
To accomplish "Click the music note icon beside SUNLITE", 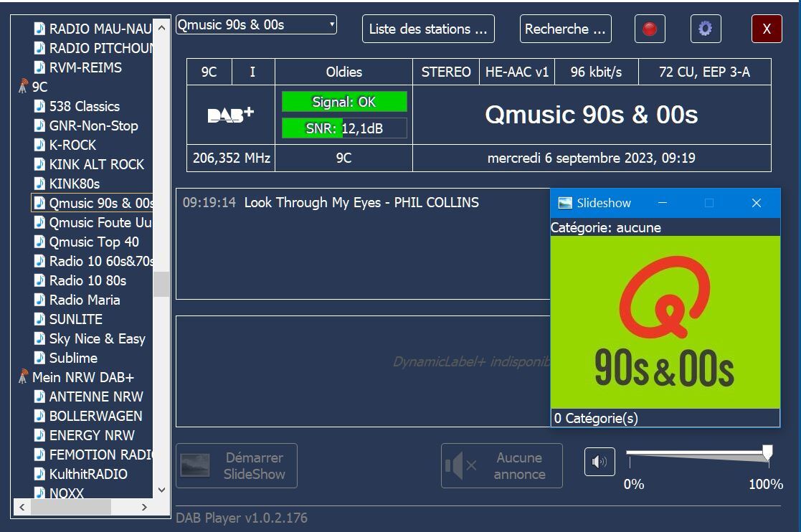I will [x=39, y=319].
